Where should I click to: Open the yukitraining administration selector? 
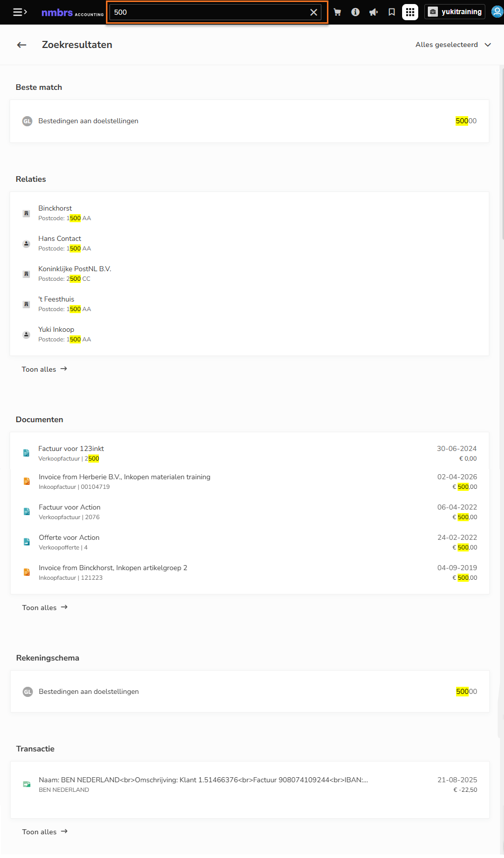click(455, 12)
